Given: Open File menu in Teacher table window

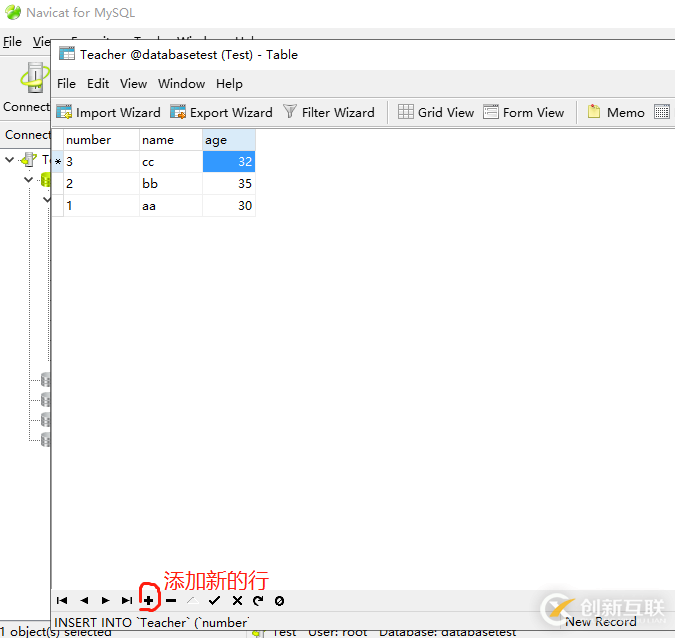Looking at the screenshot, I should tap(66, 84).
